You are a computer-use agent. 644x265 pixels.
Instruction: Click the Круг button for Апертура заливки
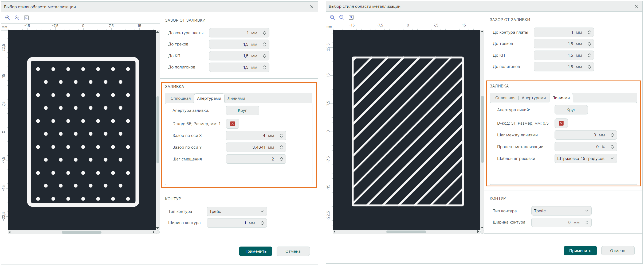[x=242, y=110]
